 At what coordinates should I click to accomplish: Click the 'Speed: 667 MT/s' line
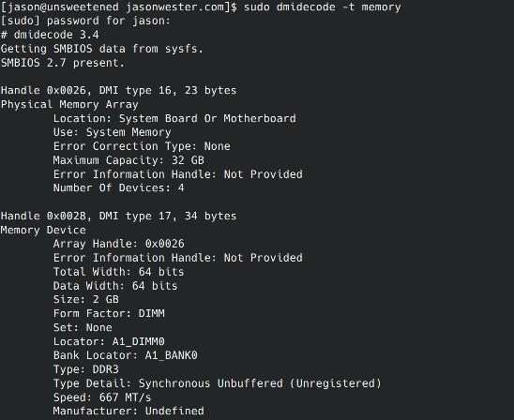pos(102,397)
